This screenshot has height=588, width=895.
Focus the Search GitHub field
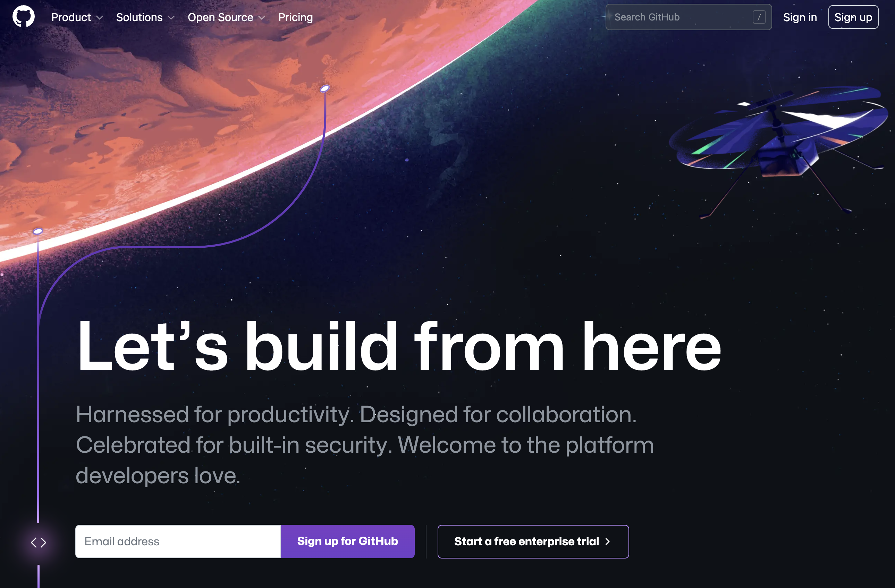pos(689,17)
